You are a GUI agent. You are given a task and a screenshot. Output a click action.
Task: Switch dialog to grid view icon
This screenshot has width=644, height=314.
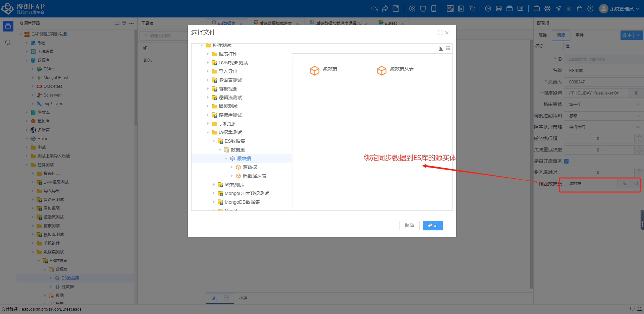click(448, 48)
